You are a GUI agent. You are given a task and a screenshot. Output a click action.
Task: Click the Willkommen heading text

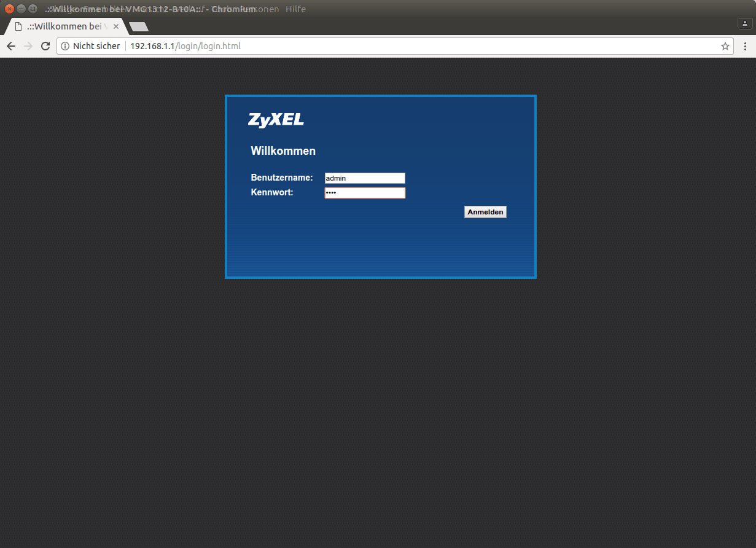tap(283, 151)
